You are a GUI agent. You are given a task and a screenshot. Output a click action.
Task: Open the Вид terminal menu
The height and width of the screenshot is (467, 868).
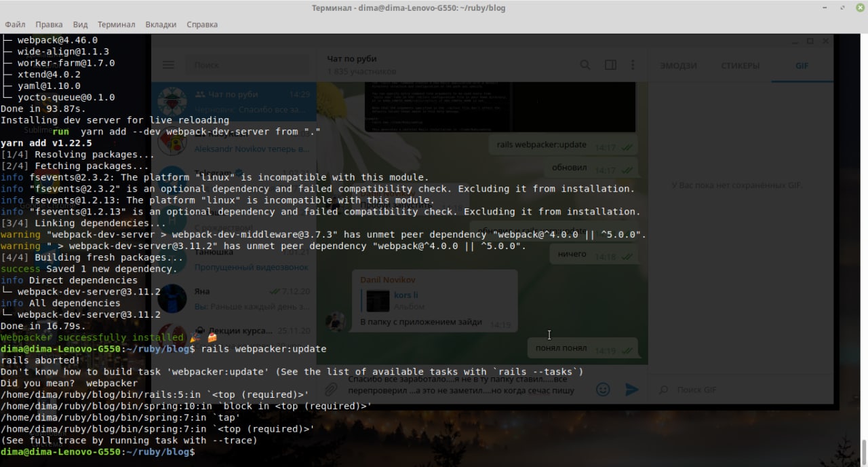tap(79, 24)
